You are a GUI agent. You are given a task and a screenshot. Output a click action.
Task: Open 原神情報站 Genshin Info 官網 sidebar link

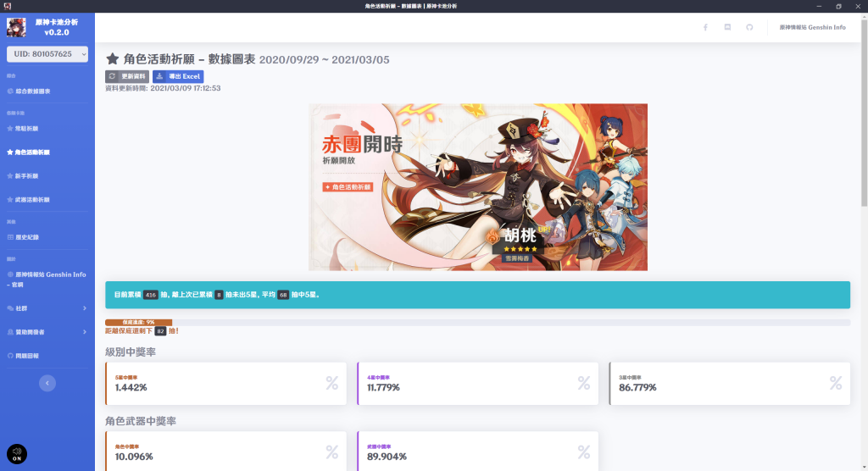47,280
